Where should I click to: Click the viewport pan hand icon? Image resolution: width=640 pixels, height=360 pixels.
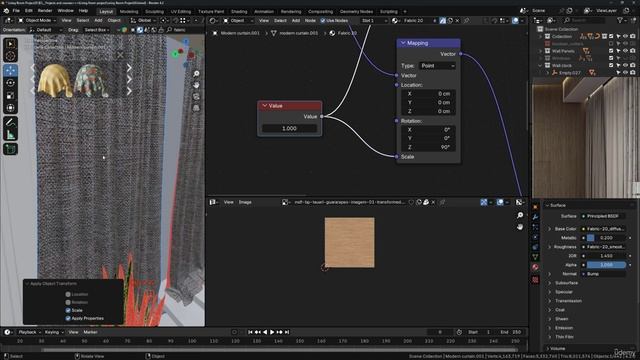click(x=196, y=85)
